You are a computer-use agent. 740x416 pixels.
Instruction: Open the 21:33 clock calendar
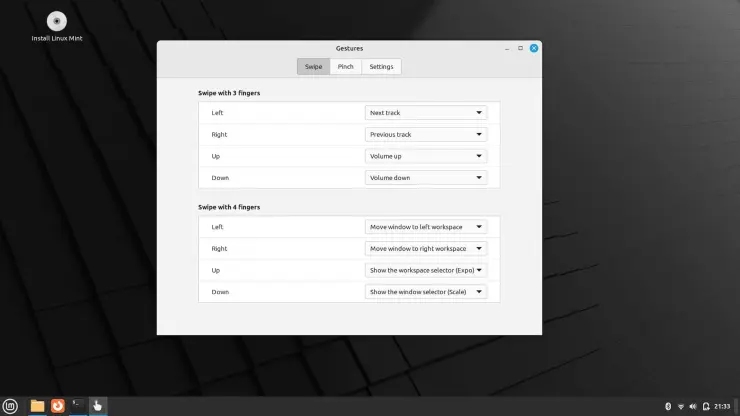[722, 407]
